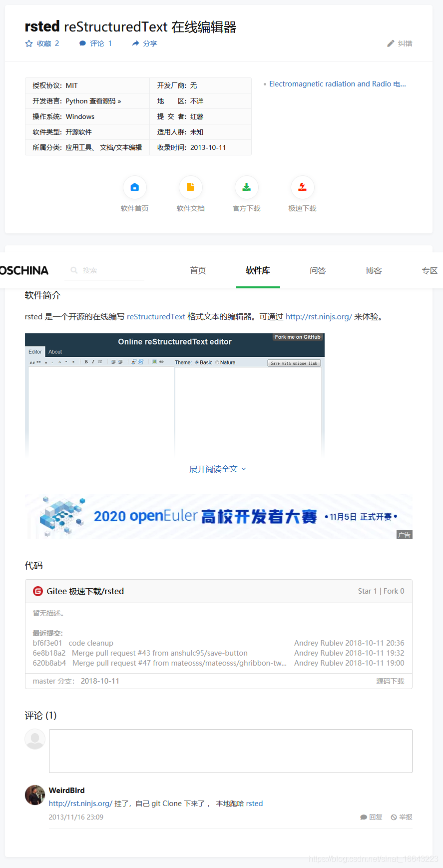Click commit 620b8ab4 merge pull request #47
Image resolution: width=443 pixels, height=868 pixels.
coord(160,663)
